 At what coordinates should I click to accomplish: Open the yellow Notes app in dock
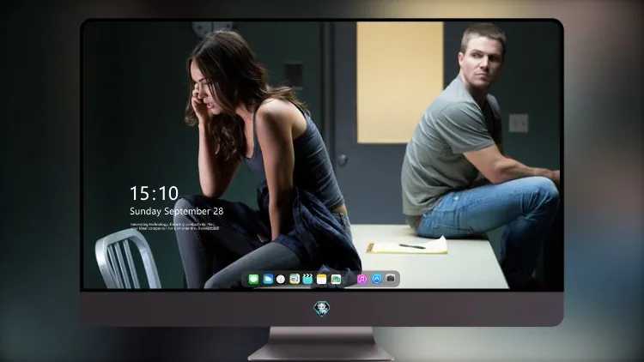point(322,279)
